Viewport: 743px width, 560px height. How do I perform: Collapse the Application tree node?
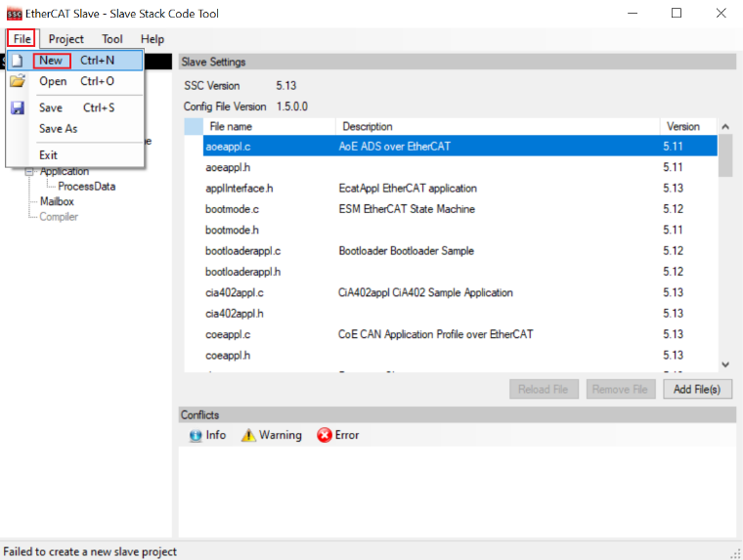click(29, 172)
